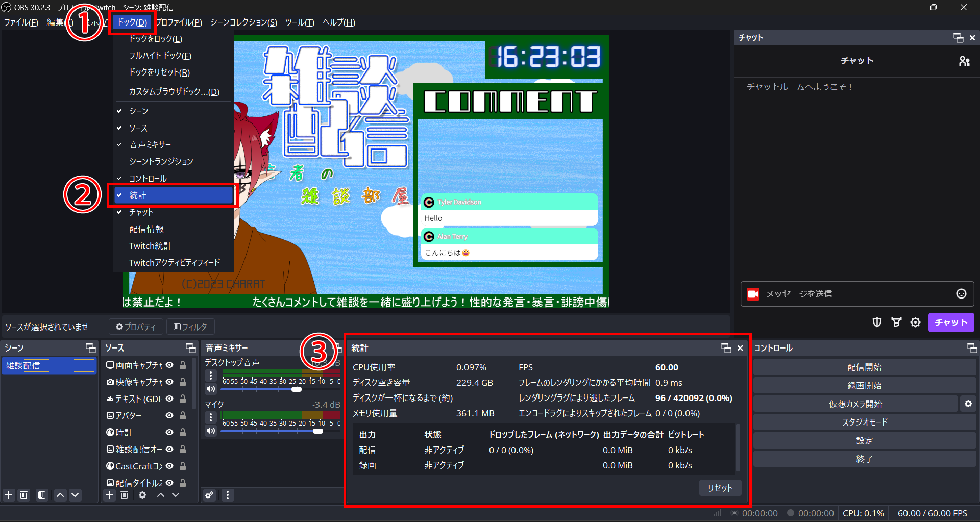The width and height of the screenshot is (980, 522).
Task: Click 配信開始 button
Action: point(864,367)
